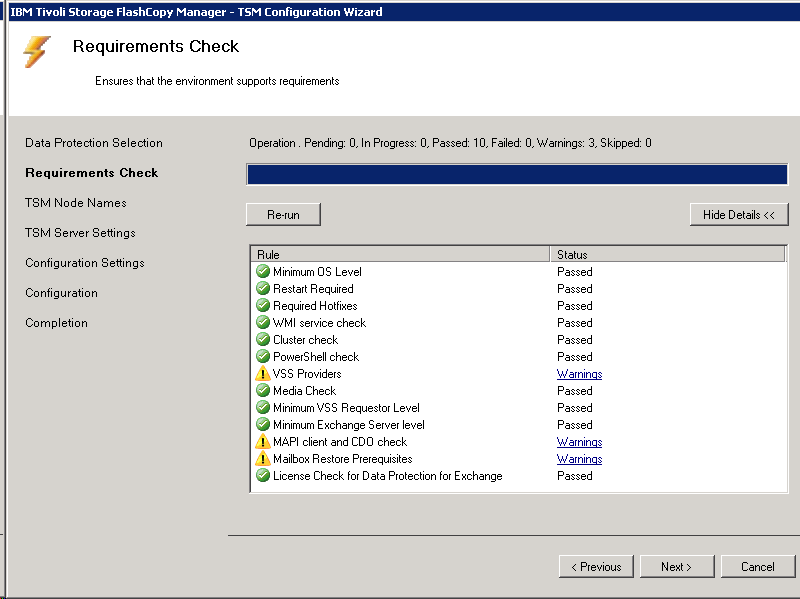Go back using the Previous button
The width and height of the screenshot is (800, 599).
point(596,567)
